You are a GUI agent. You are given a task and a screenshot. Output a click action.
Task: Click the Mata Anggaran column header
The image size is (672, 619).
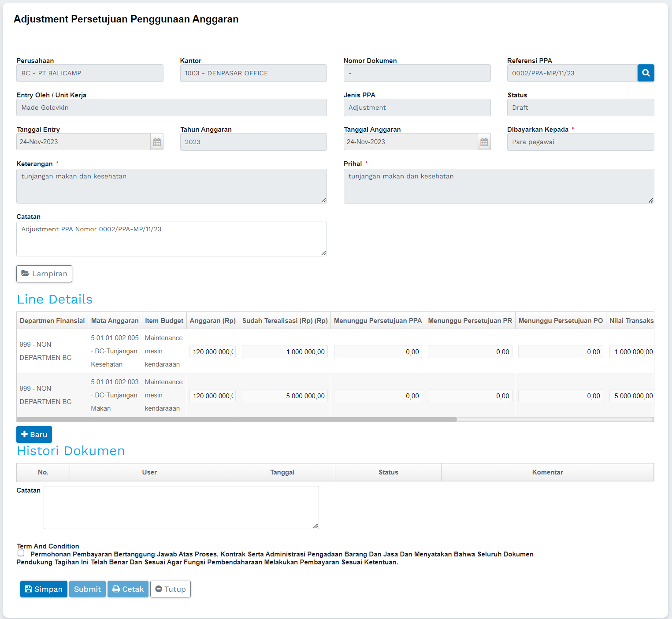[x=115, y=321]
